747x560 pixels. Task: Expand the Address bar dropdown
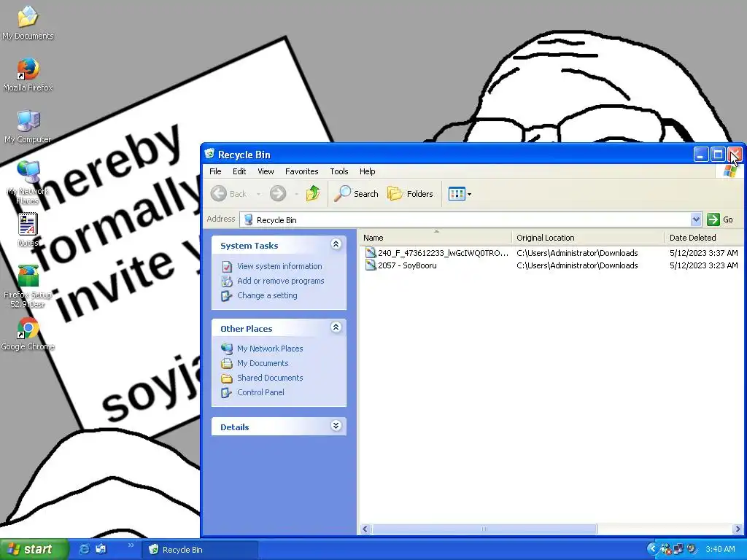696,219
